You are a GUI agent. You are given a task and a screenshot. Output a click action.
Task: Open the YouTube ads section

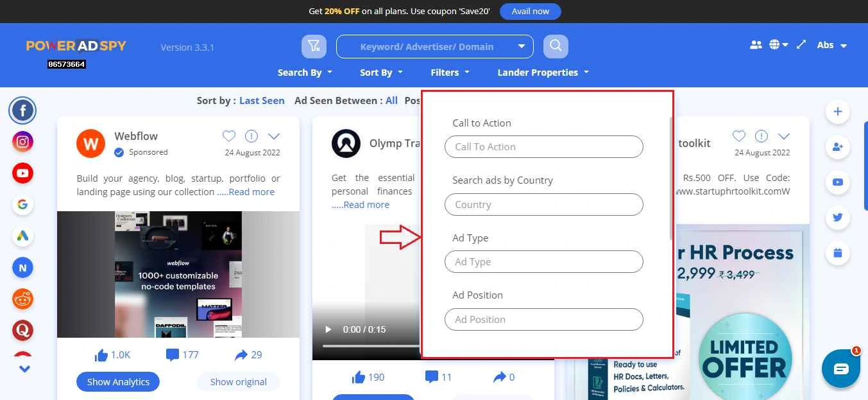pyautogui.click(x=22, y=173)
